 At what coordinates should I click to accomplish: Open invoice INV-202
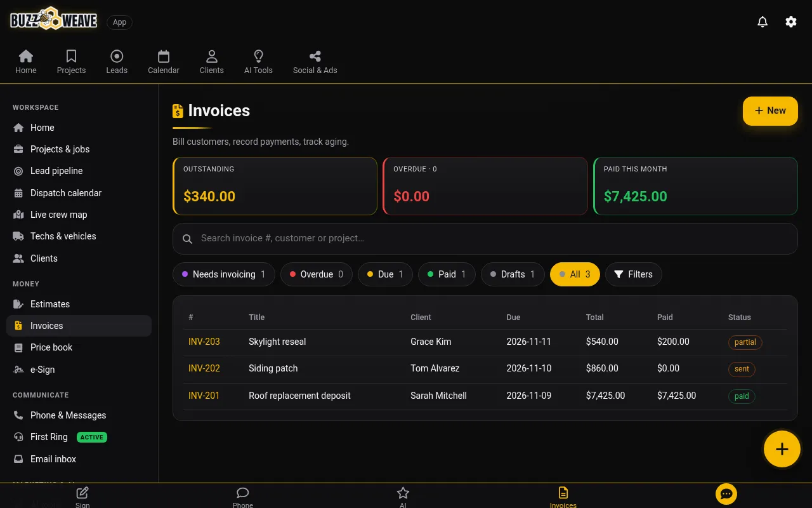204,368
